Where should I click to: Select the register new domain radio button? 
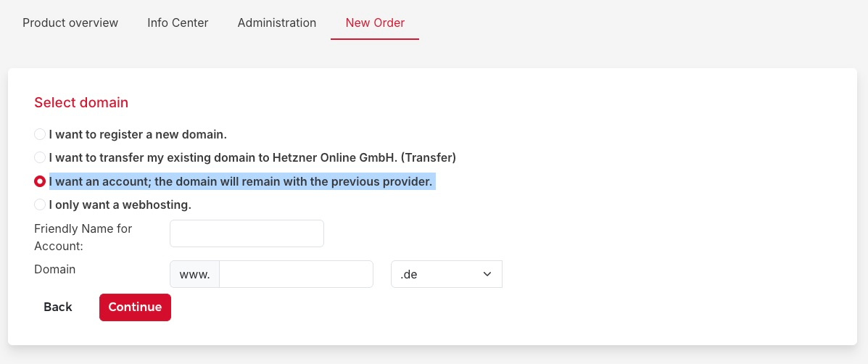(x=40, y=134)
